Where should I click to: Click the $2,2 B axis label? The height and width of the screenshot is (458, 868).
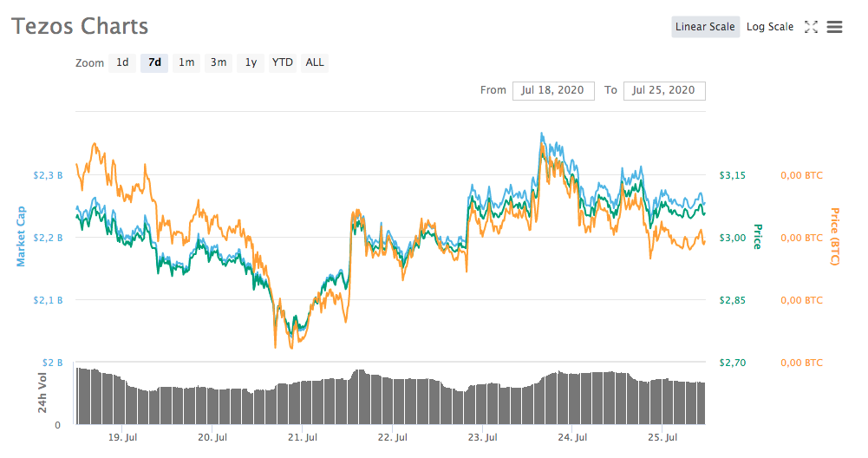[x=49, y=239]
